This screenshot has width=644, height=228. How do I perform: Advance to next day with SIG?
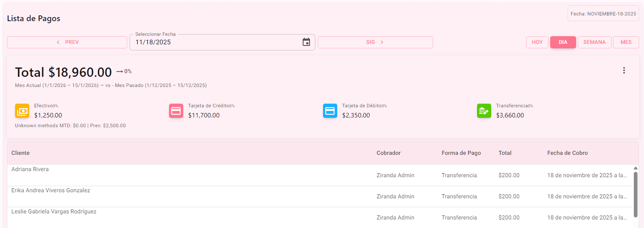point(375,42)
